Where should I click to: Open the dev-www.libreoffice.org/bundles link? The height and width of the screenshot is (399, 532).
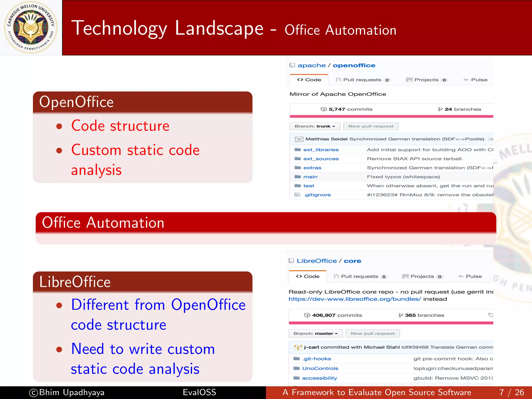click(355, 299)
